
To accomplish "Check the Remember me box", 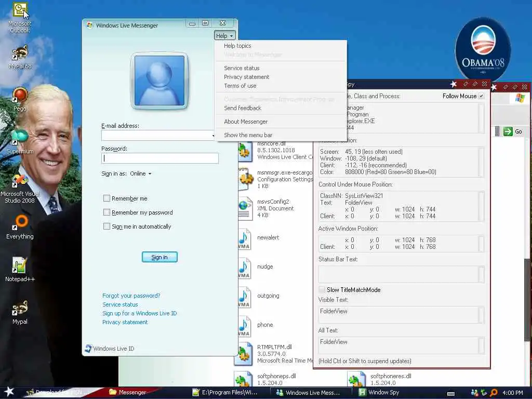I will coord(107,198).
